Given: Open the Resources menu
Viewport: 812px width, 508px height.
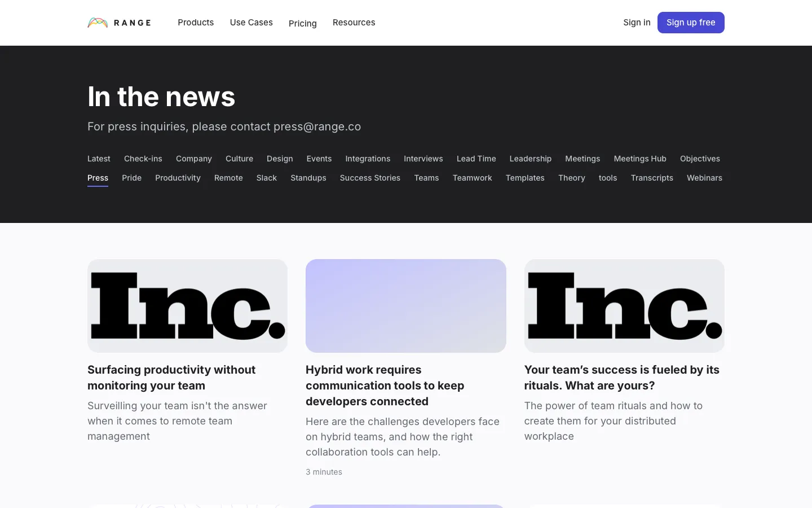Looking at the screenshot, I should click(x=354, y=23).
